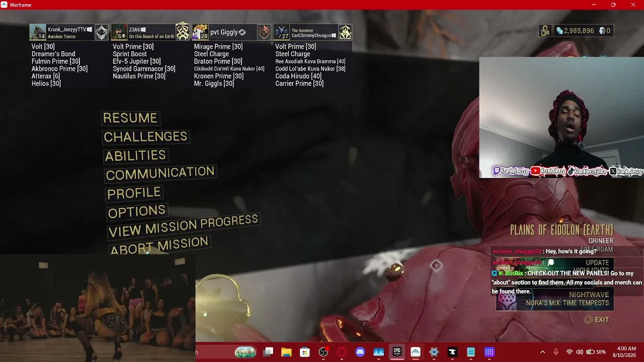Select VIEW MISSION PROGRESS menu entry
The width and height of the screenshot is (644, 362).
pos(183,226)
